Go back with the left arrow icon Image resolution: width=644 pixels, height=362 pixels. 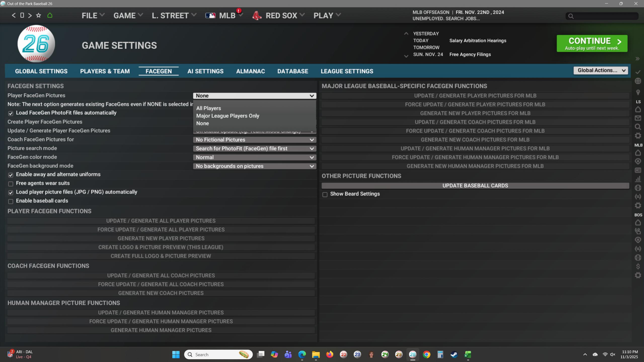click(x=14, y=15)
